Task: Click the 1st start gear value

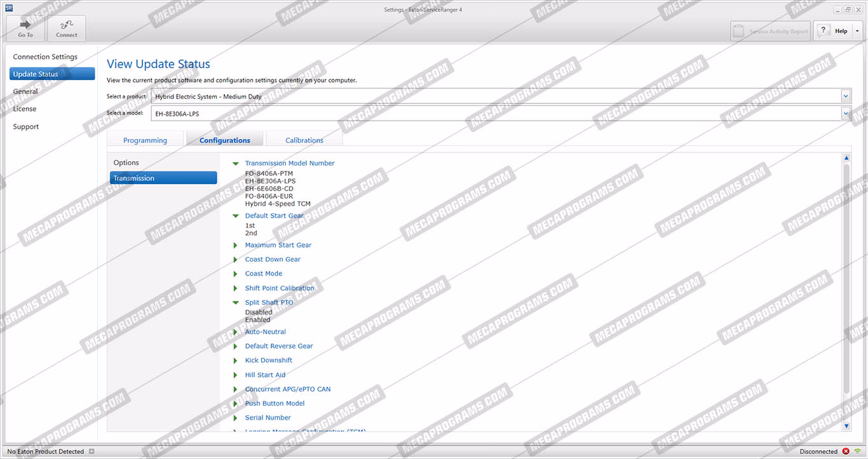Action: pos(250,225)
